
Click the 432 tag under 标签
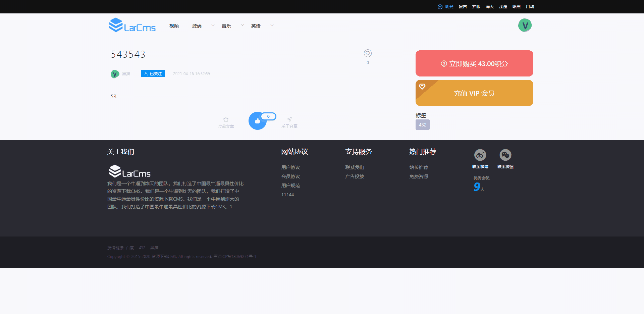coord(423,125)
